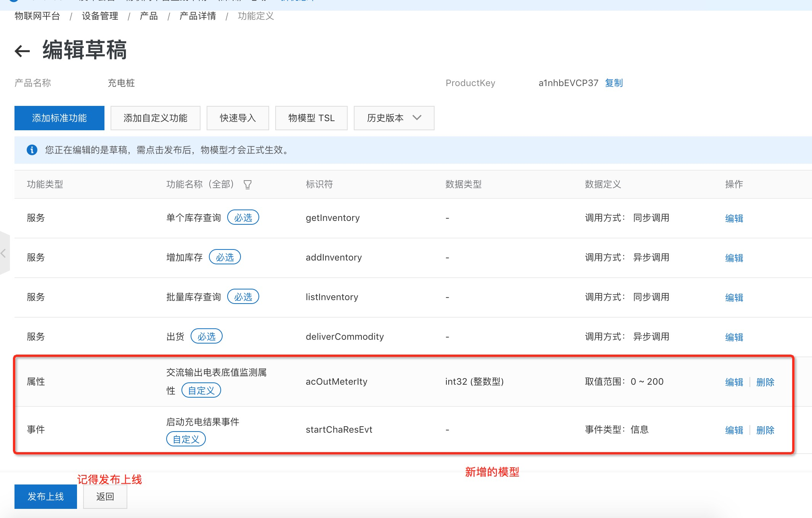Click the 数据定义 column header
Image resolution: width=812 pixels, height=518 pixels.
pos(603,184)
